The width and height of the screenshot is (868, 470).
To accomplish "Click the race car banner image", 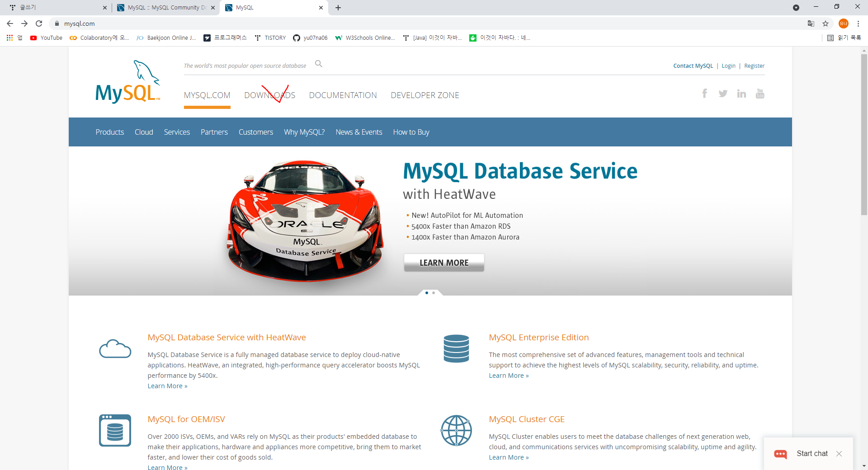I will 306,221.
